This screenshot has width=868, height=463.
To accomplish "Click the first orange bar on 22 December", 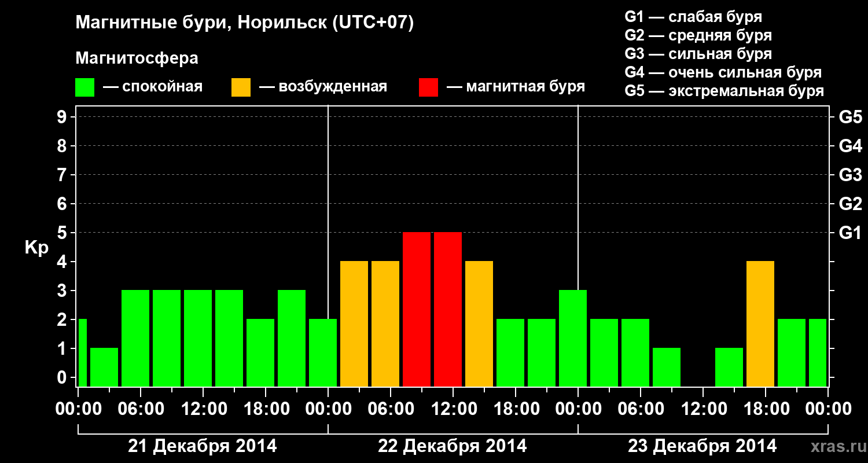I will click(354, 324).
